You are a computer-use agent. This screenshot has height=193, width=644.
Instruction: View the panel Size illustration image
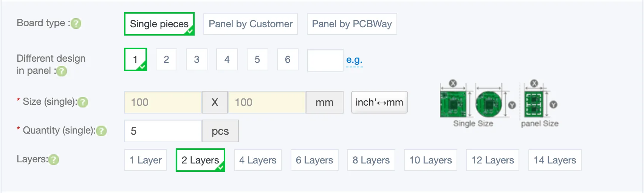(533, 104)
